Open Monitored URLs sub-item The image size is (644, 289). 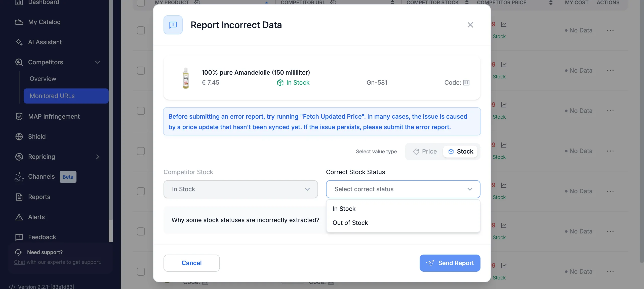(66, 96)
